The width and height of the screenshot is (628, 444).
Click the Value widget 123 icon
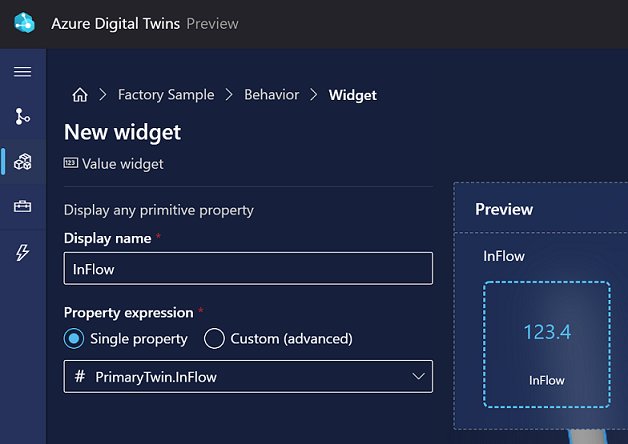(x=70, y=163)
